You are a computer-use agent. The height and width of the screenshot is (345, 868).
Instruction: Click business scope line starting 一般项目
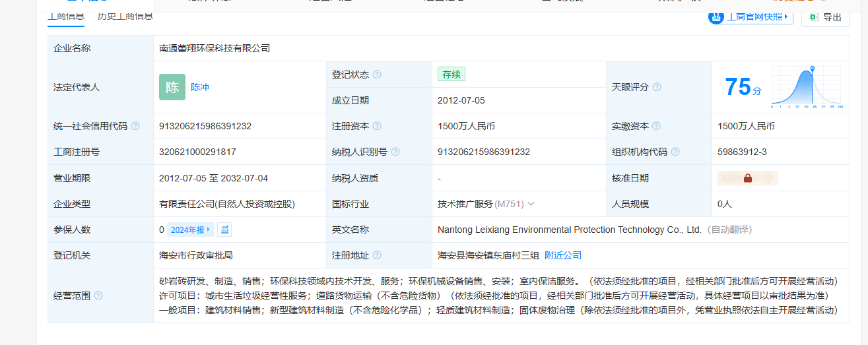(x=498, y=309)
